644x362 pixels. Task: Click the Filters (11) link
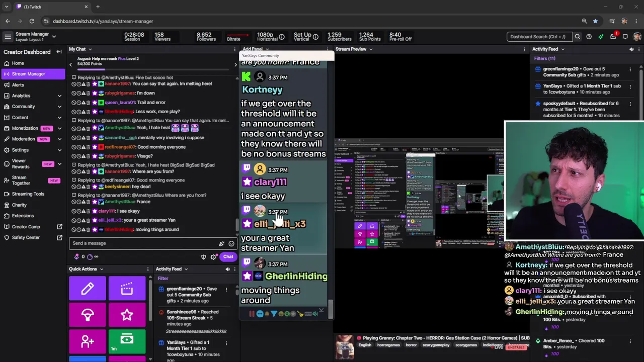(x=545, y=58)
